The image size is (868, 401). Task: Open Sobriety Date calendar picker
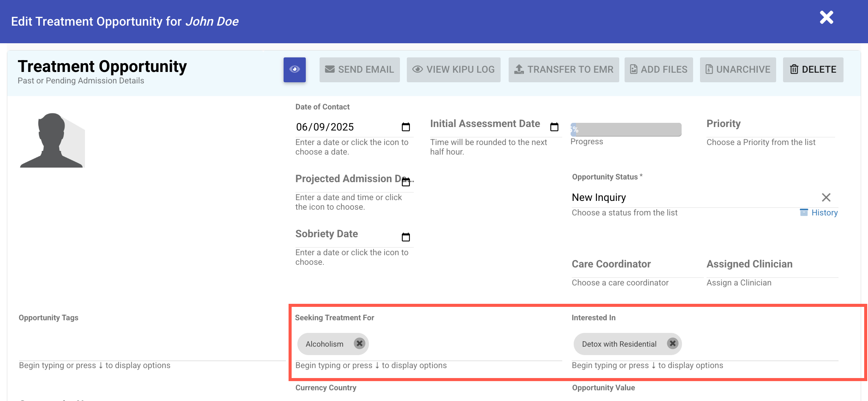pos(406,237)
